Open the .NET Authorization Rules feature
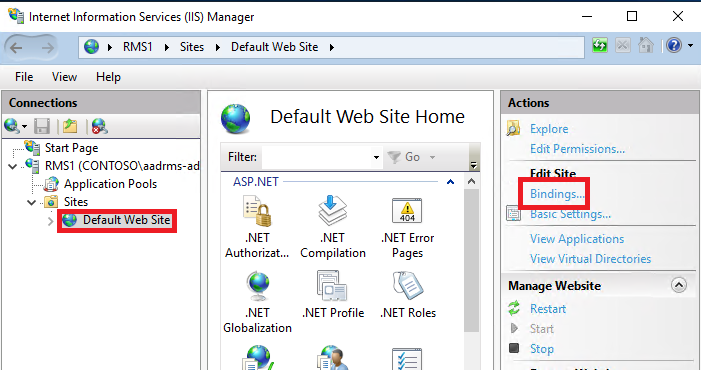 (257, 227)
